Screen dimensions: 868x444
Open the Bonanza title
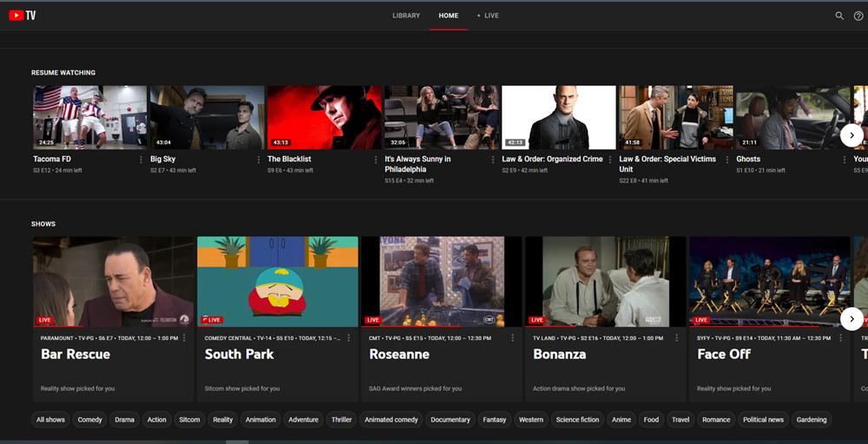559,355
